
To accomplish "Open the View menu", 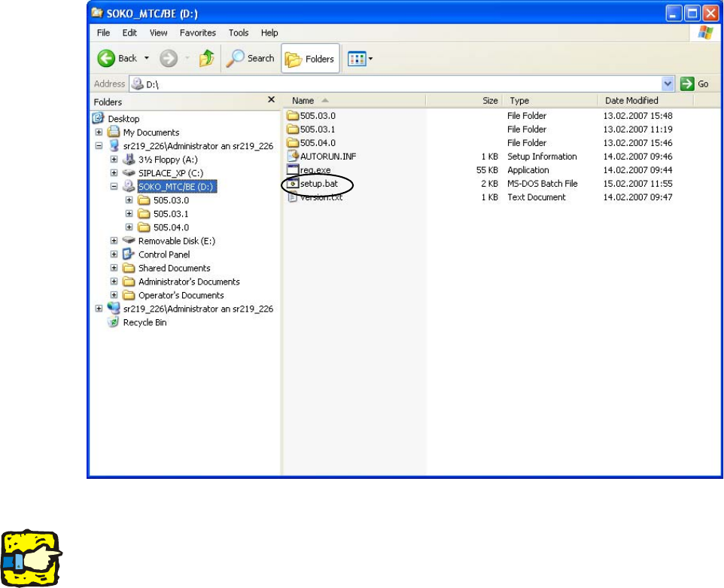I will [158, 33].
